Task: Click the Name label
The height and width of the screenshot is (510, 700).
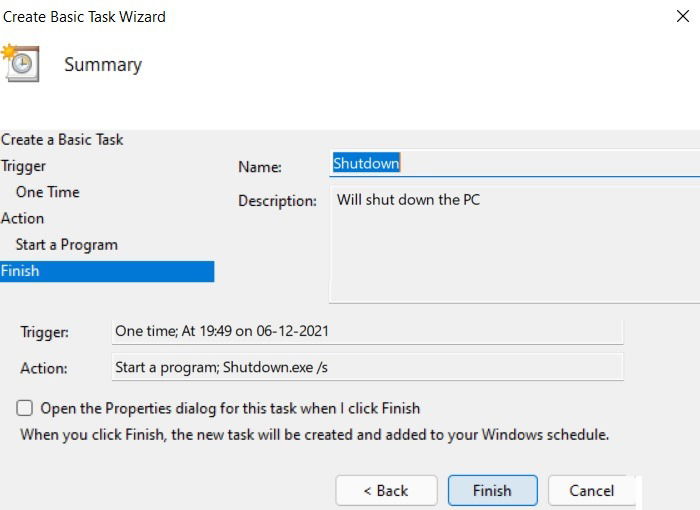Action: [x=260, y=167]
